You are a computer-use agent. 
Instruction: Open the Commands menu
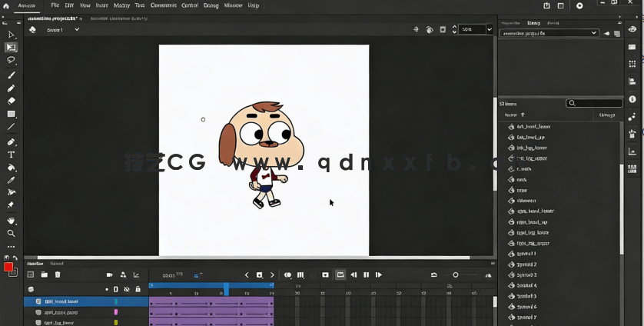coord(164,5)
